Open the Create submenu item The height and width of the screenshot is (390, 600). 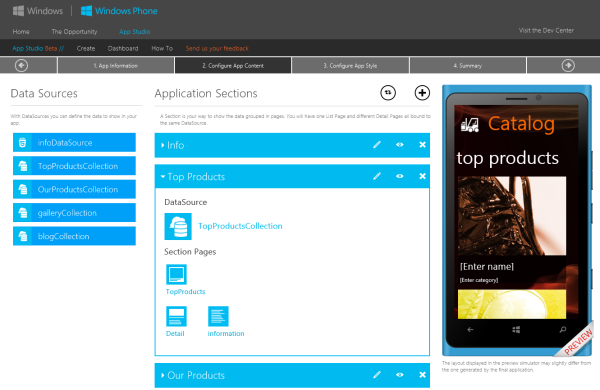pyautogui.click(x=86, y=48)
